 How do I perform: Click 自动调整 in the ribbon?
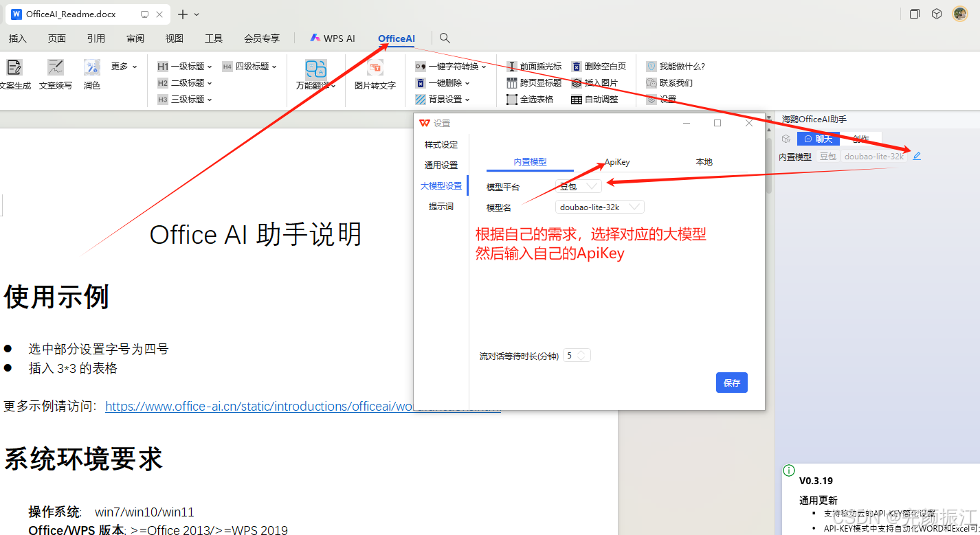594,100
